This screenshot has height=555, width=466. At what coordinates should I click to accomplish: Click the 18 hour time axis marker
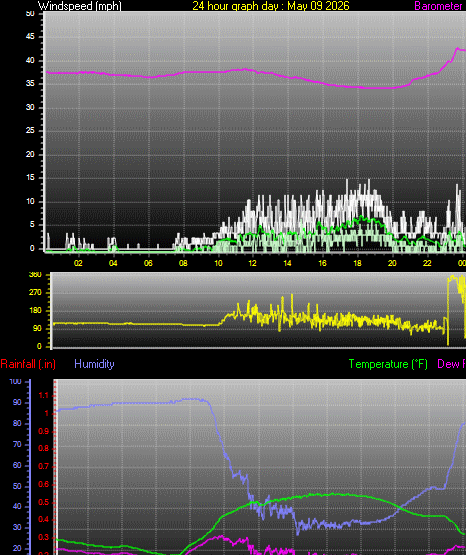pyautogui.click(x=357, y=263)
